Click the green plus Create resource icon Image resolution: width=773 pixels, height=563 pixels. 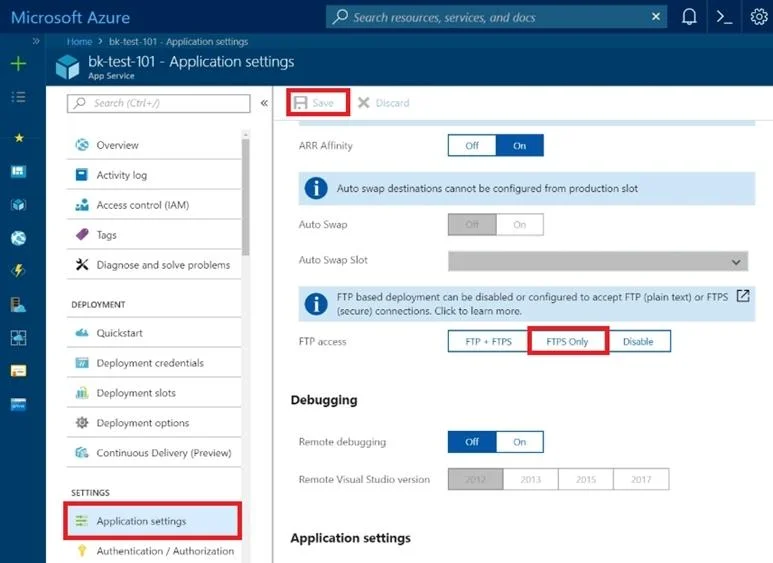tap(18, 64)
